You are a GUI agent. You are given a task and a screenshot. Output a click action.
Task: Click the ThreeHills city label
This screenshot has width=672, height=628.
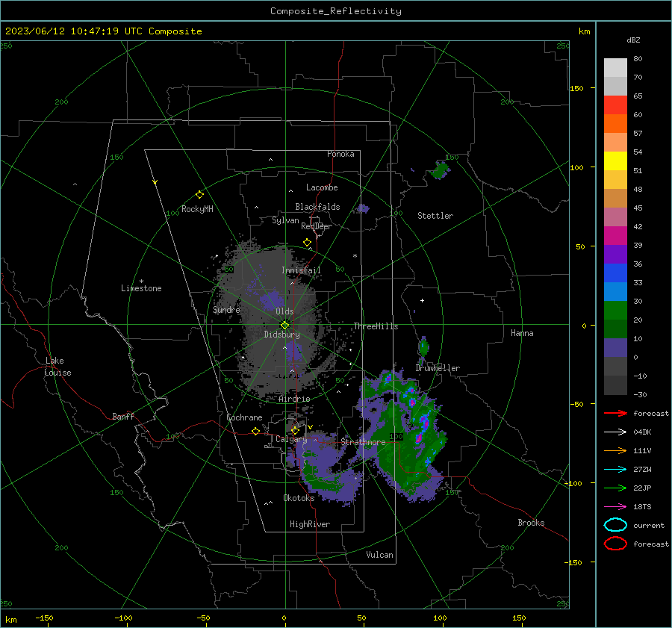point(376,326)
